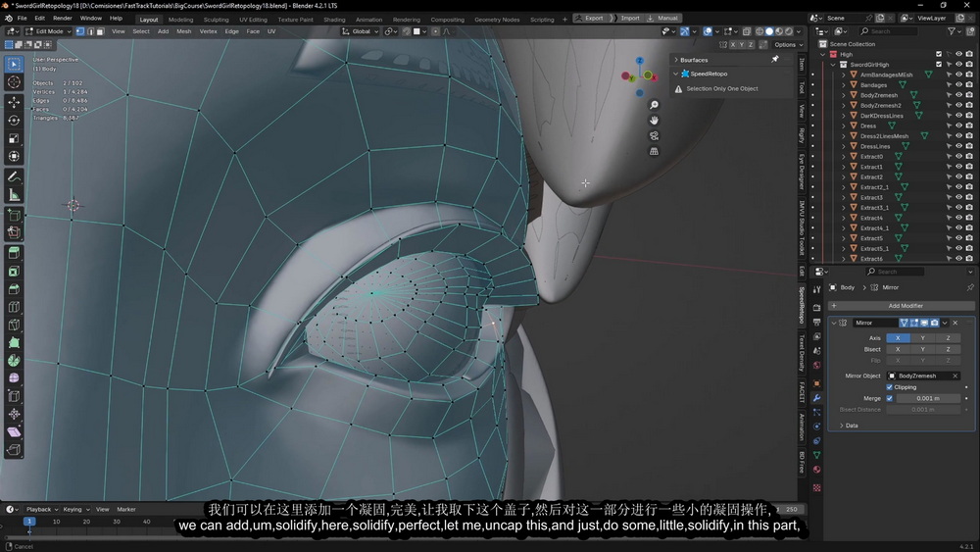The height and width of the screenshot is (552, 980).
Task: Click the Export button
Action: (x=589, y=18)
